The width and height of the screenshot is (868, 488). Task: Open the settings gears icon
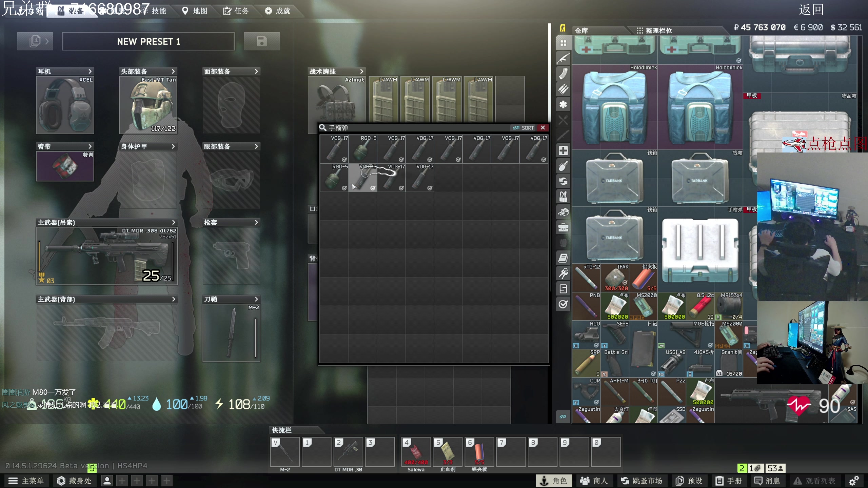[x=854, y=481]
